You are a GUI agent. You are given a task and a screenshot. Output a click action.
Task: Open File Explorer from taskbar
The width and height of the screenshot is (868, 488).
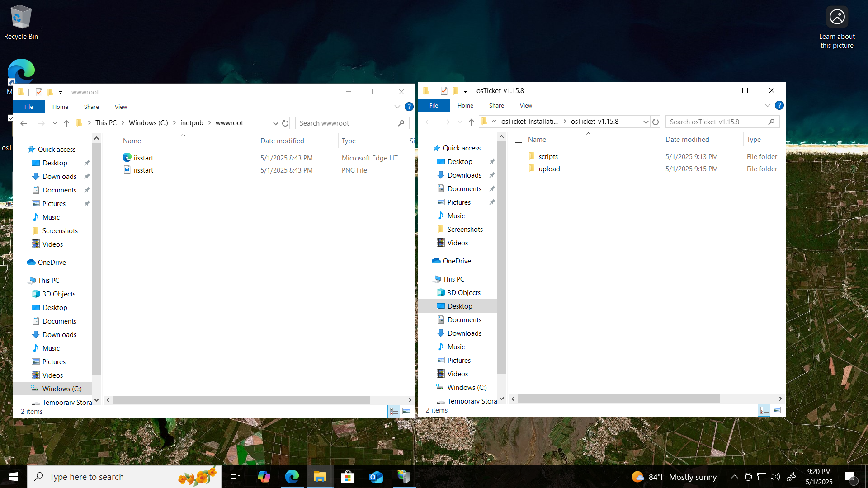(320, 477)
